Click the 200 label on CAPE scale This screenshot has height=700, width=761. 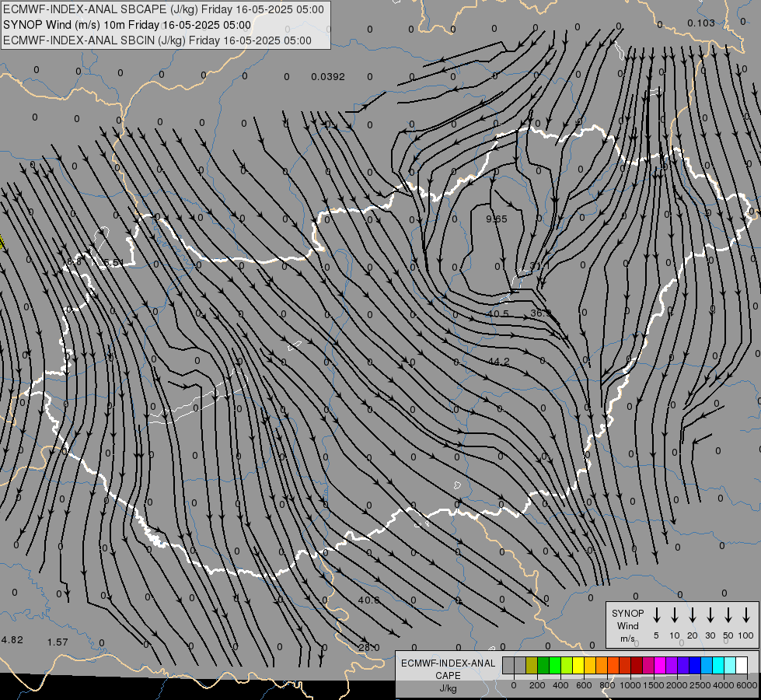(537, 685)
